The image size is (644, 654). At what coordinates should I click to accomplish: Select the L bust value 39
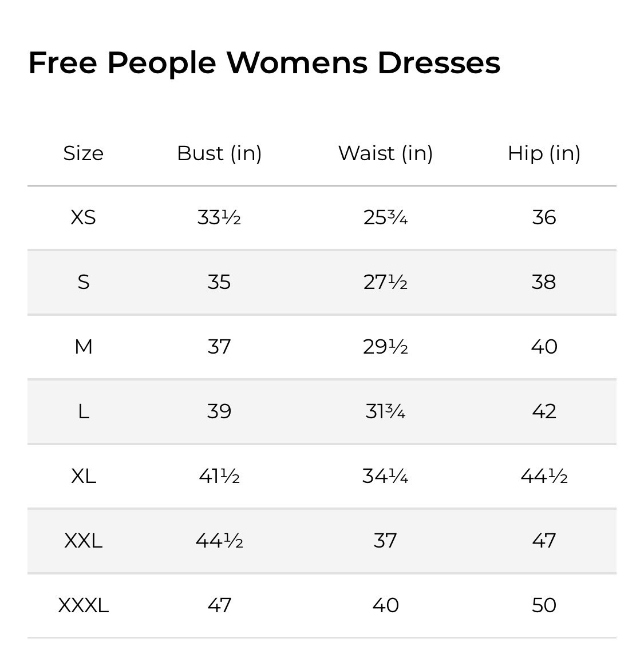[x=219, y=411]
